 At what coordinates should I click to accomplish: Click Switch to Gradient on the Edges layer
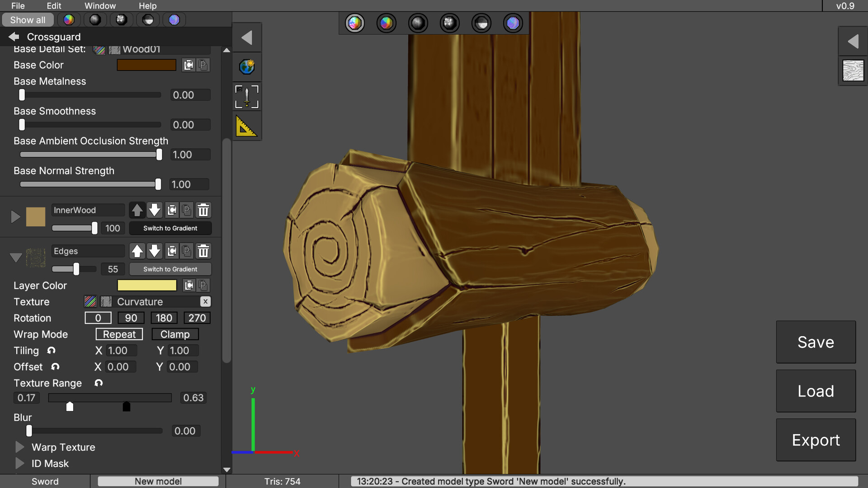pos(170,269)
